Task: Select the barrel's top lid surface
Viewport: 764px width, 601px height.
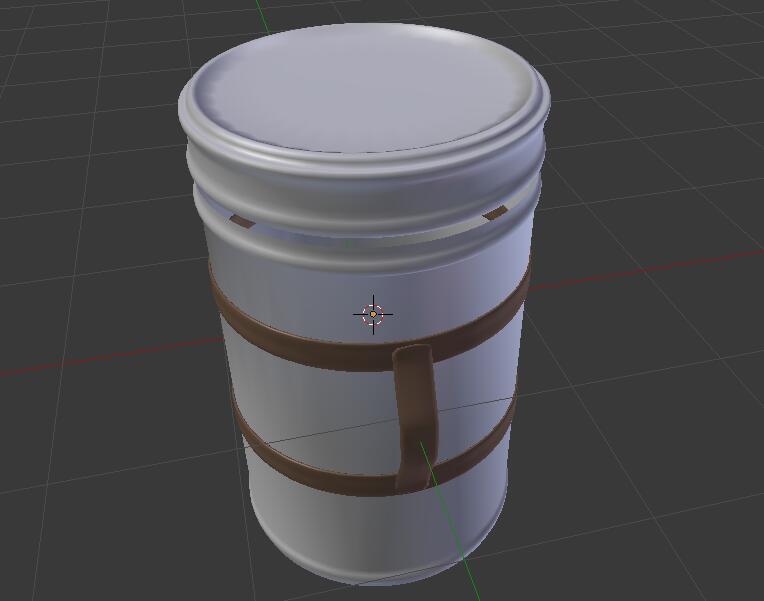Action: [364, 88]
